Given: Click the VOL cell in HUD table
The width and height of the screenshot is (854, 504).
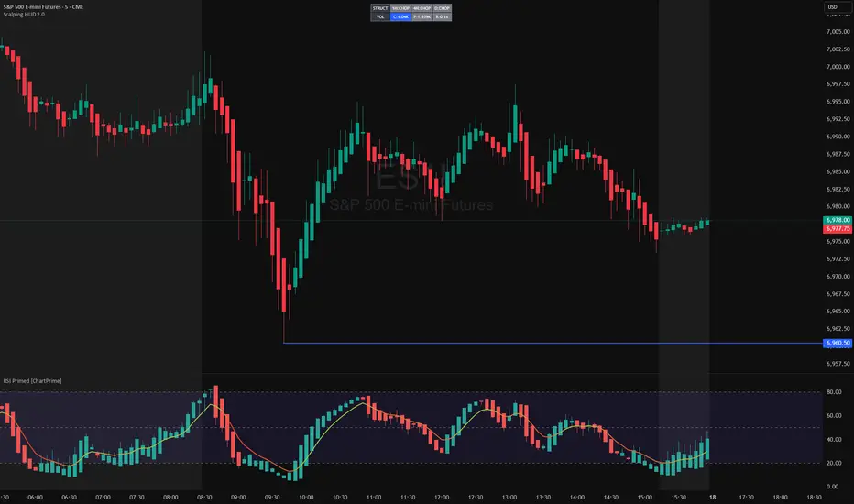Looking at the screenshot, I should coord(380,16).
